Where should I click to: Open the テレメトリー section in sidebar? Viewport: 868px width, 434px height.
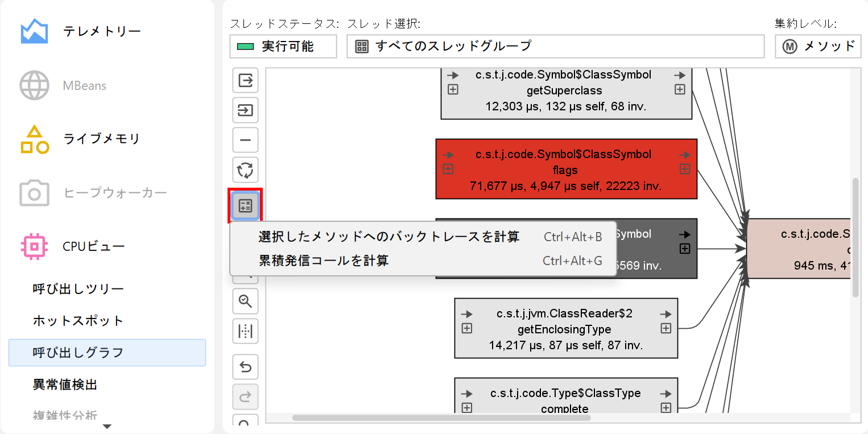[x=101, y=31]
